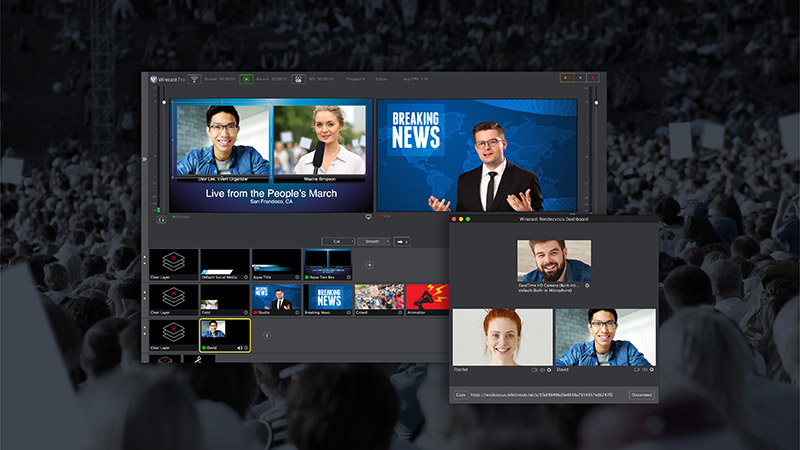
Task: Click the host FaceTime camera video feed
Action: (554, 261)
